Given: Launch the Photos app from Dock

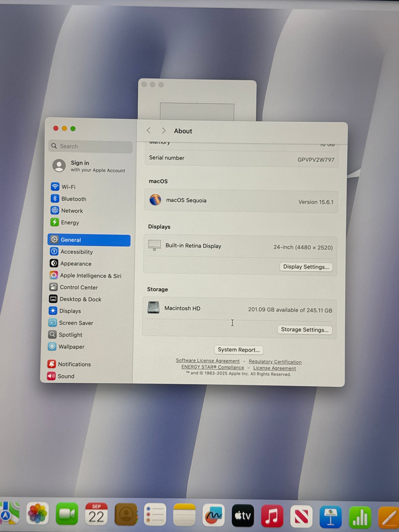Looking at the screenshot, I should (x=38, y=514).
